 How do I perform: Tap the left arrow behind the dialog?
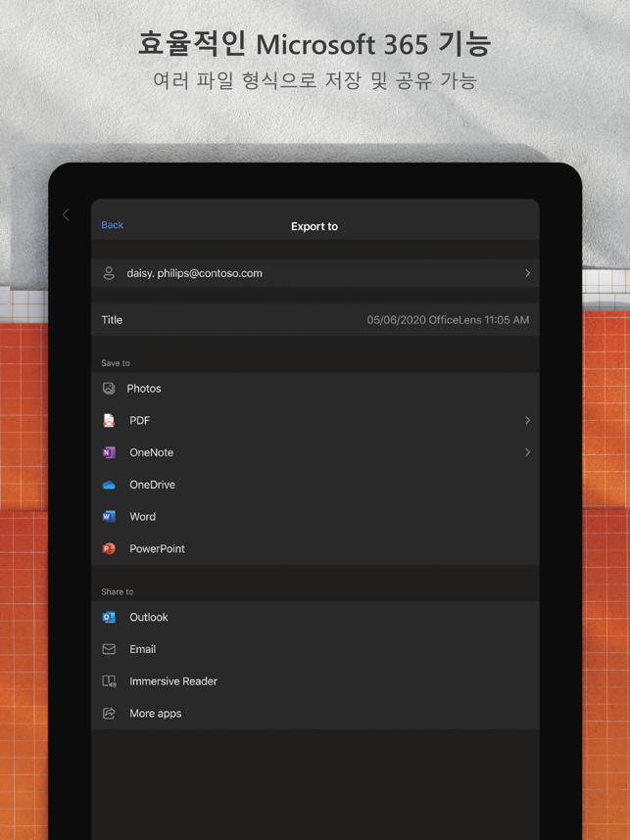point(67,214)
